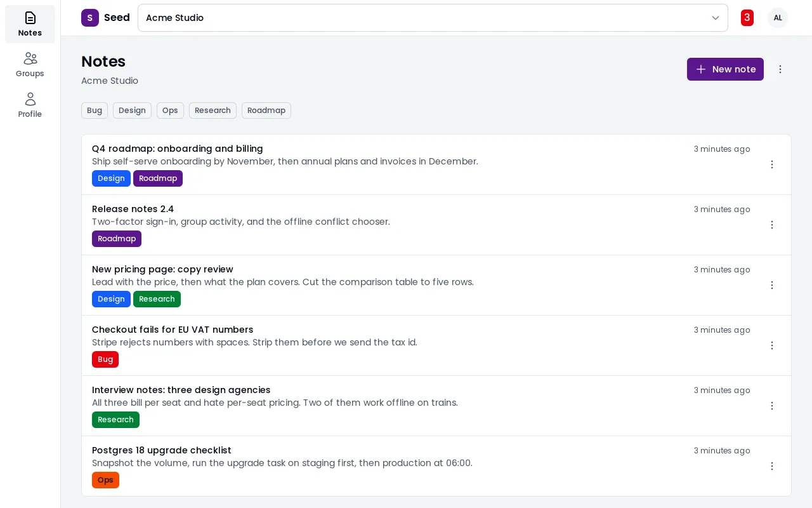Click the Research tag on Interview notes
The height and width of the screenshot is (508, 812).
coord(115,420)
